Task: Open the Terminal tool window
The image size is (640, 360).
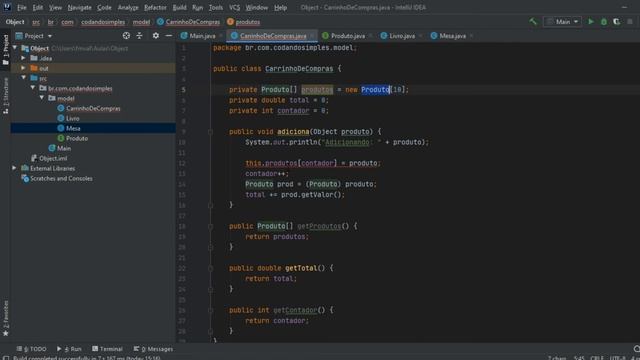Action: (x=107, y=349)
